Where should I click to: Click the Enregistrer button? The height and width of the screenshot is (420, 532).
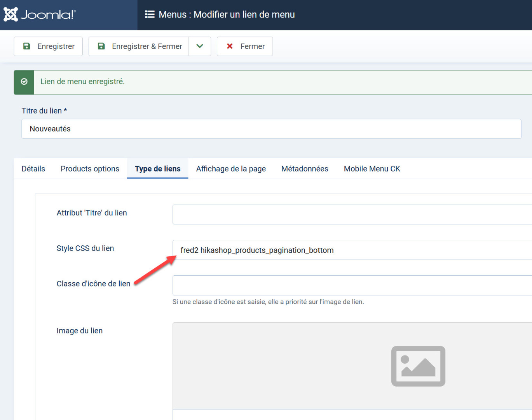click(48, 46)
